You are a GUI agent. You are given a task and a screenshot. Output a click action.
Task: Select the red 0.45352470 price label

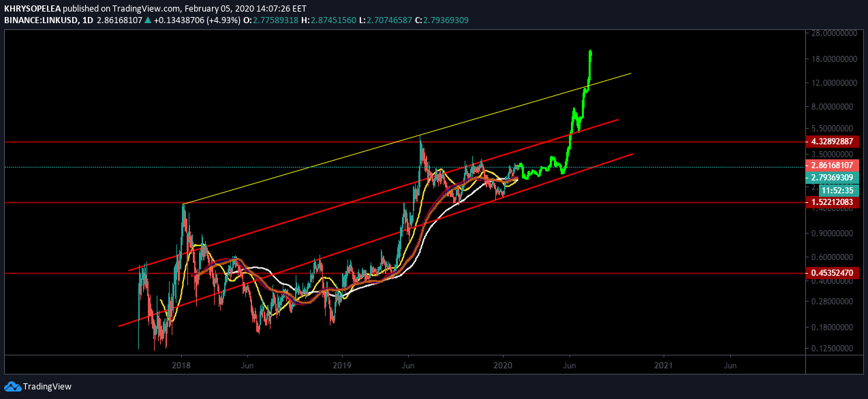833,273
